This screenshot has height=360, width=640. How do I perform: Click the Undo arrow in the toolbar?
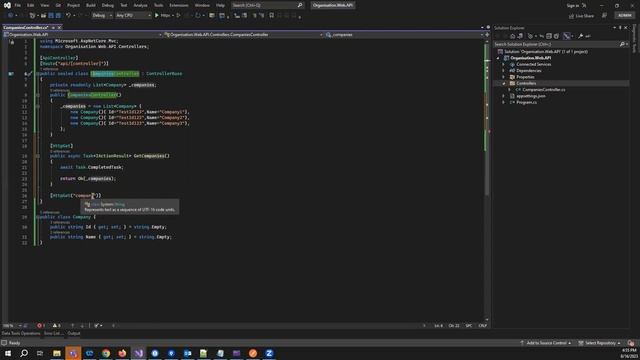(68, 16)
